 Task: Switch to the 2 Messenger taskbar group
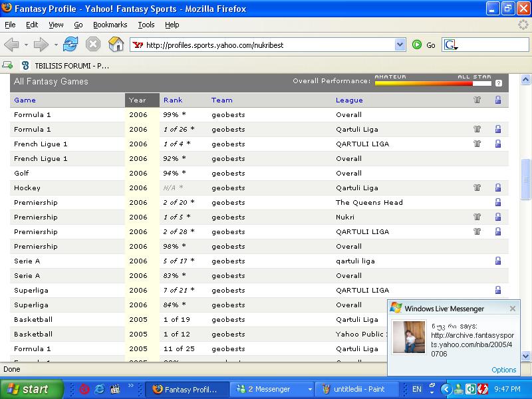click(x=273, y=389)
